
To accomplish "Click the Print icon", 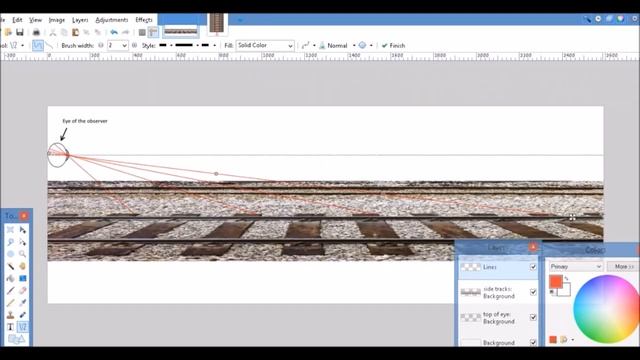I will 36,32.
